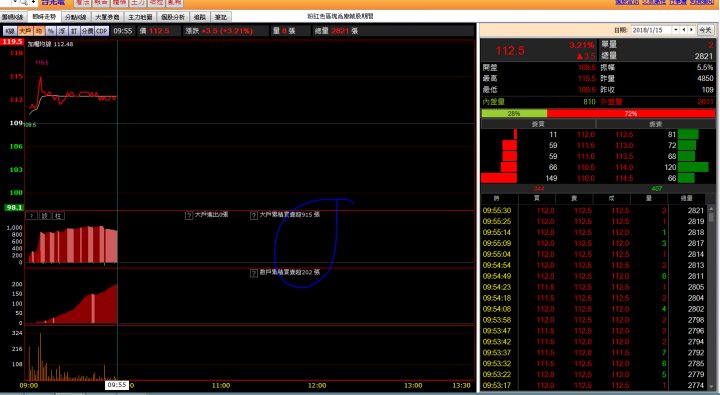The image size is (720, 395).
Task: Click sixth red header button
Action: pyautogui.click(x=174, y=3)
